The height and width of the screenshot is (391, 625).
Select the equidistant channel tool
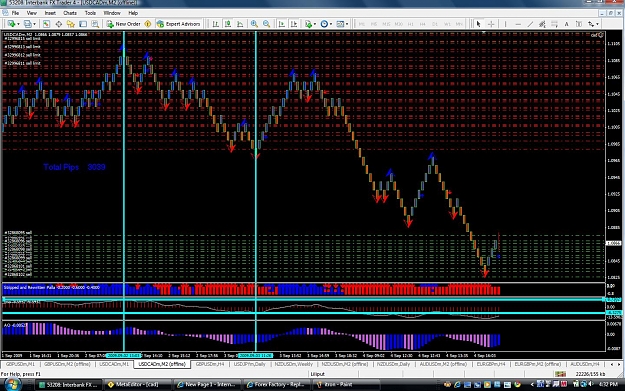(542, 24)
